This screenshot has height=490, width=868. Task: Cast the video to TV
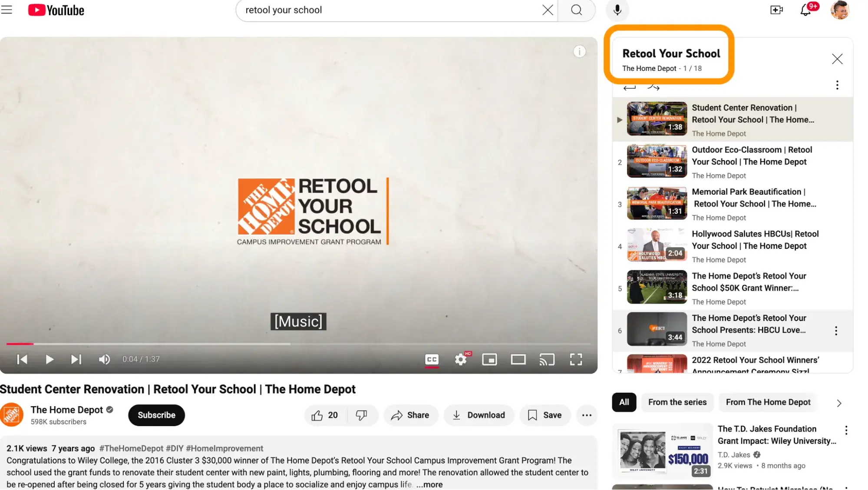click(547, 359)
